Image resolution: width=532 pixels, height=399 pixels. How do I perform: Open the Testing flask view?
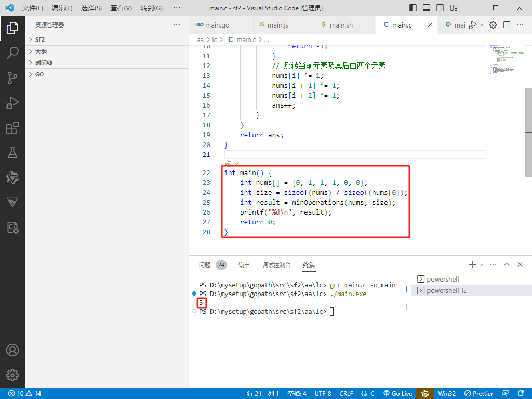pos(12,153)
